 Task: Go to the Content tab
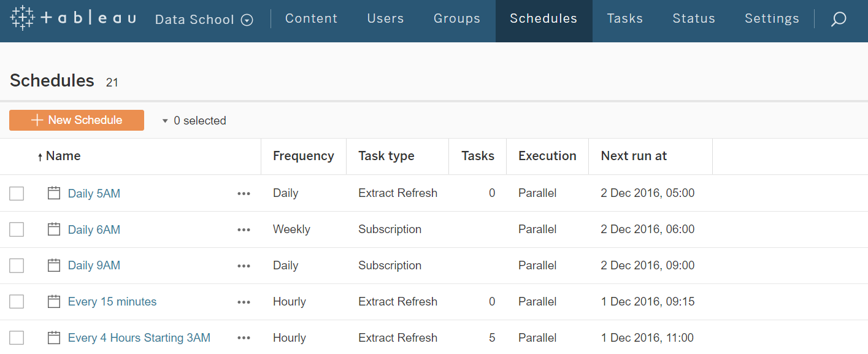coord(311,18)
